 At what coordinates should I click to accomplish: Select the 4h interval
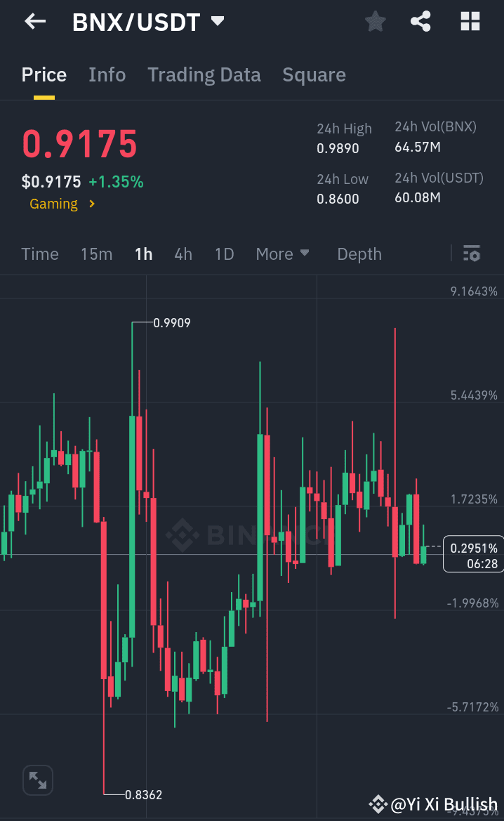point(183,254)
